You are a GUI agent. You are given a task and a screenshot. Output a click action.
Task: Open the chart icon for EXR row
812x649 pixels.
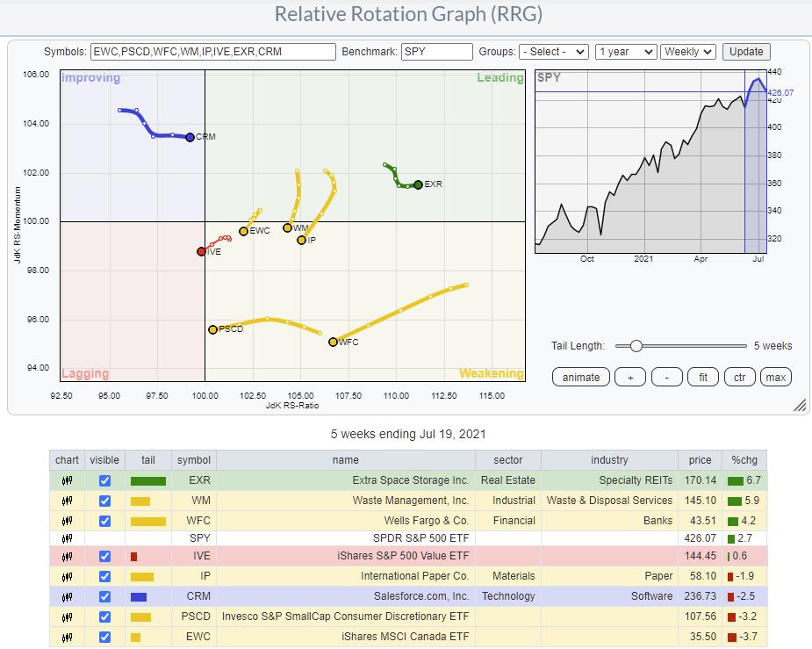(67, 480)
